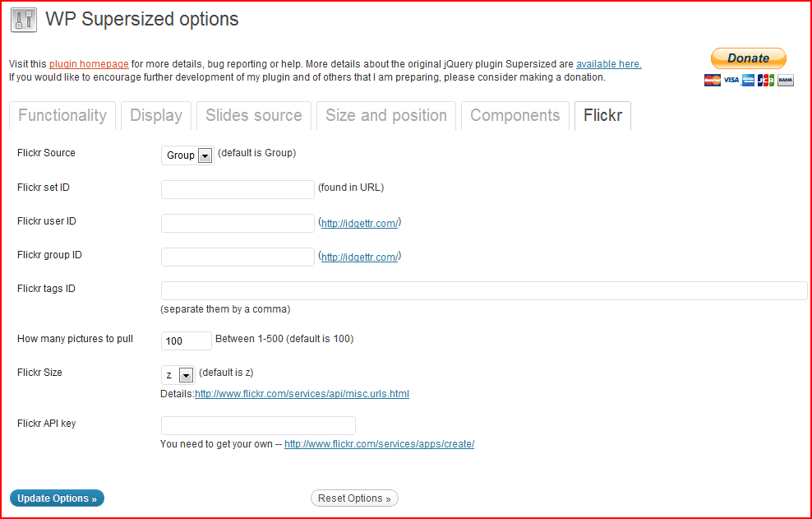The width and height of the screenshot is (812, 519).
Task: Click the Reset Options button
Action: coord(354,498)
